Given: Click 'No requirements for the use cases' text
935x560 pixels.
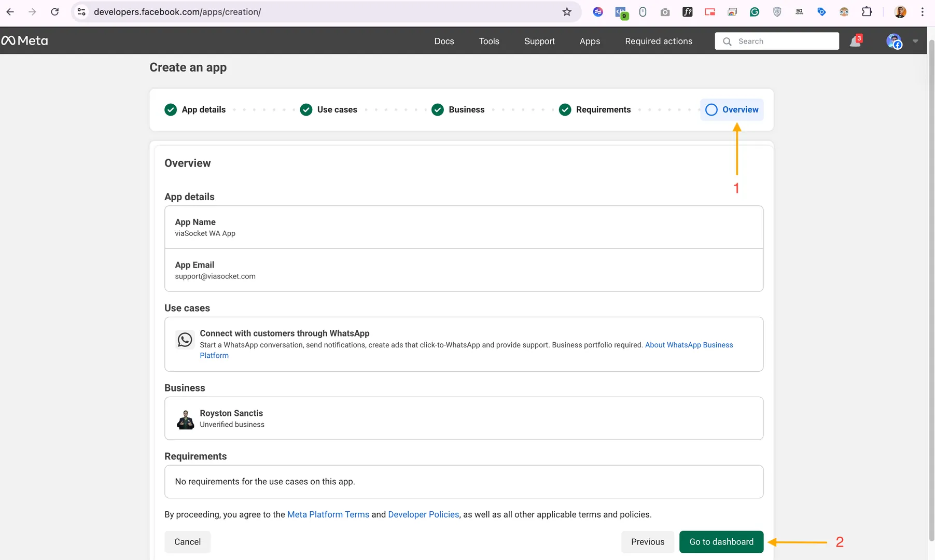Looking at the screenshot, I should 265,482.
